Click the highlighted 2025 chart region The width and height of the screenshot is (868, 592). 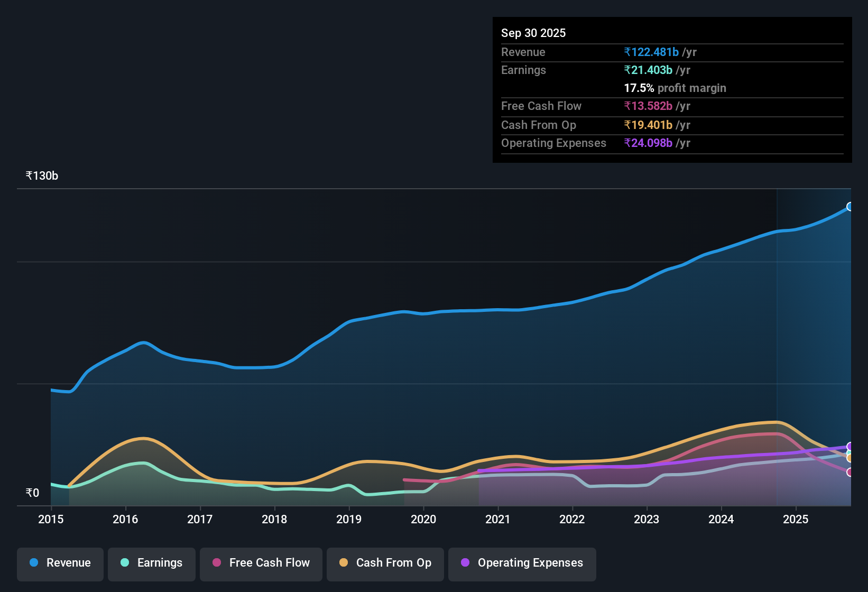[x=814, y=344]
